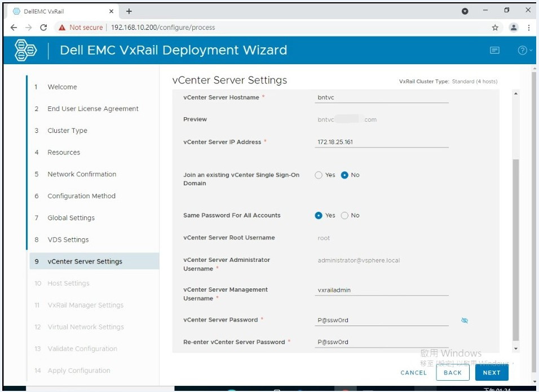This screenshot has height=392, width=539.
Task: Open Chrome three-dot menu
Action: pos(529,28)
